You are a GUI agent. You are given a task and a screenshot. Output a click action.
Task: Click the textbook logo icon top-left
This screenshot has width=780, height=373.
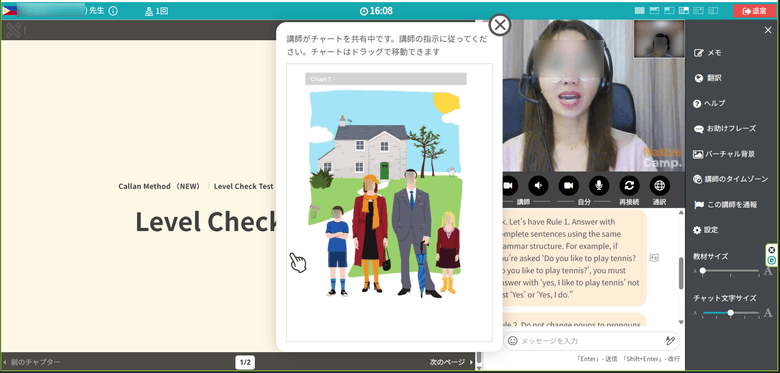tap(13, 30)
